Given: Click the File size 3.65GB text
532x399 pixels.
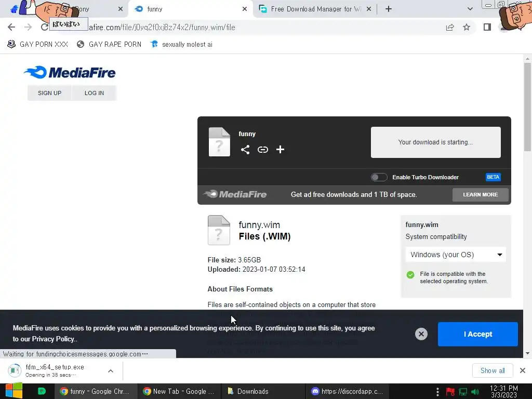Looking at the screenshot, I should 234,260.
